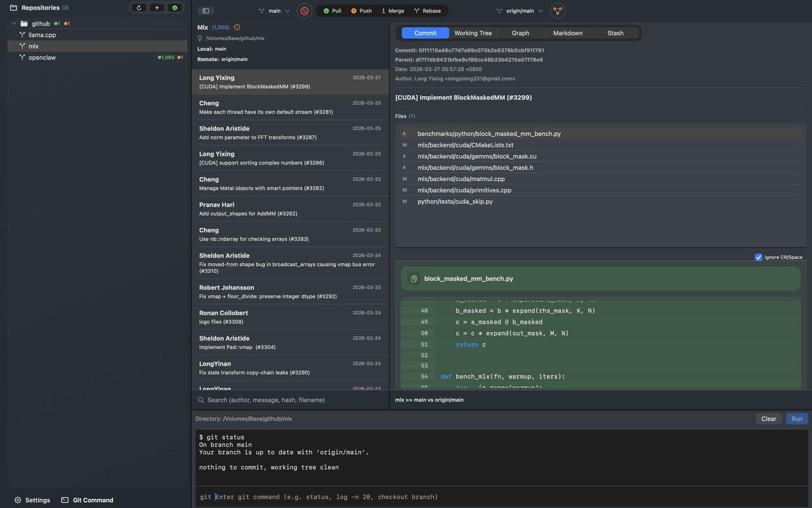
Task: Switch to the Stash tab
Action: click(x=615, y=33)
